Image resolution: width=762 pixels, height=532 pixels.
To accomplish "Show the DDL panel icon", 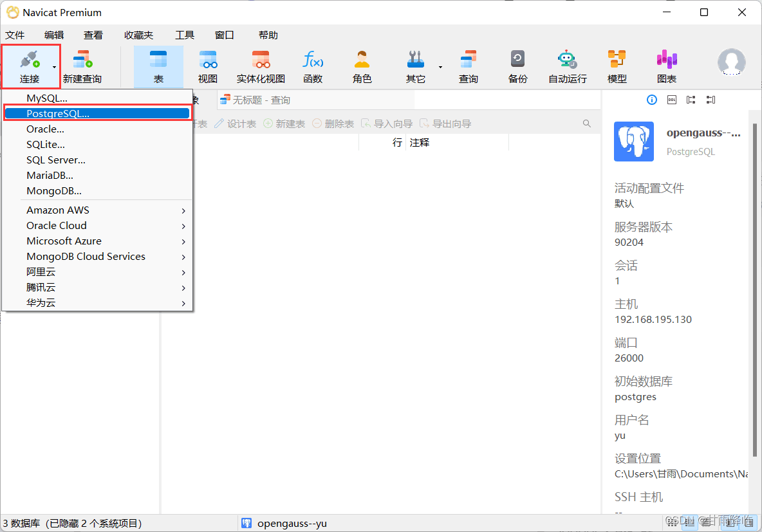I will [x=672, y=100].
